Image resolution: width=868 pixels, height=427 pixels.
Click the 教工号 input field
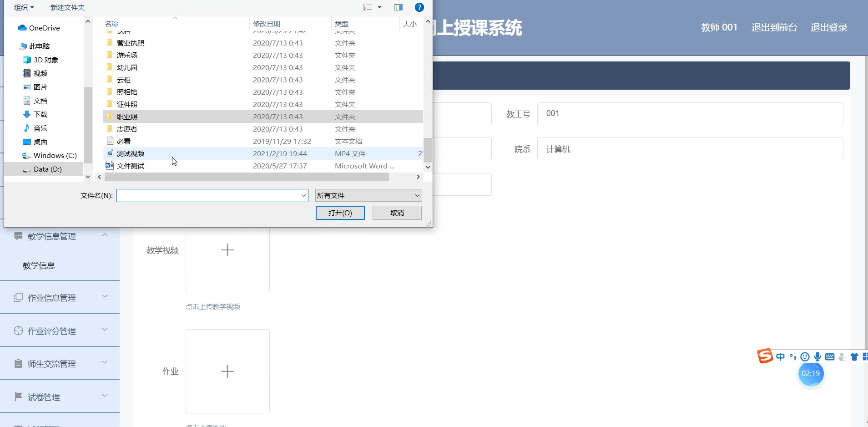click(x=690, y=114)
